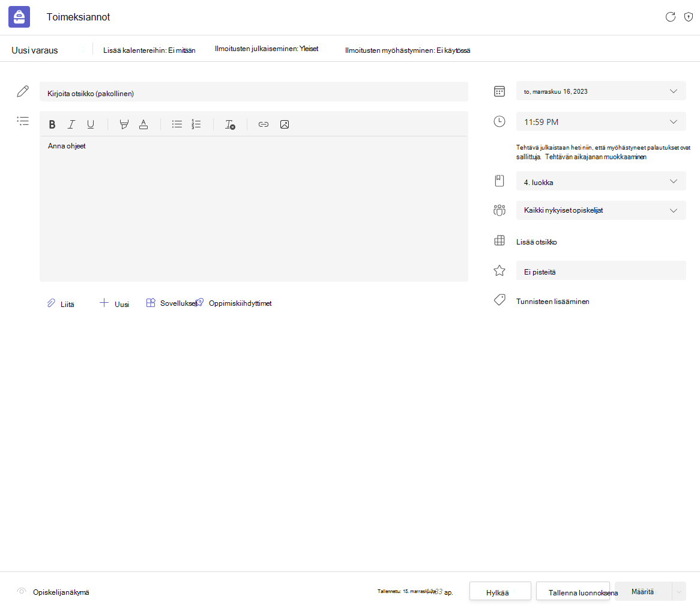The height and width of the screenshot is (605, 700).
Task: Apply underline formatting
Action: point(91,124)
